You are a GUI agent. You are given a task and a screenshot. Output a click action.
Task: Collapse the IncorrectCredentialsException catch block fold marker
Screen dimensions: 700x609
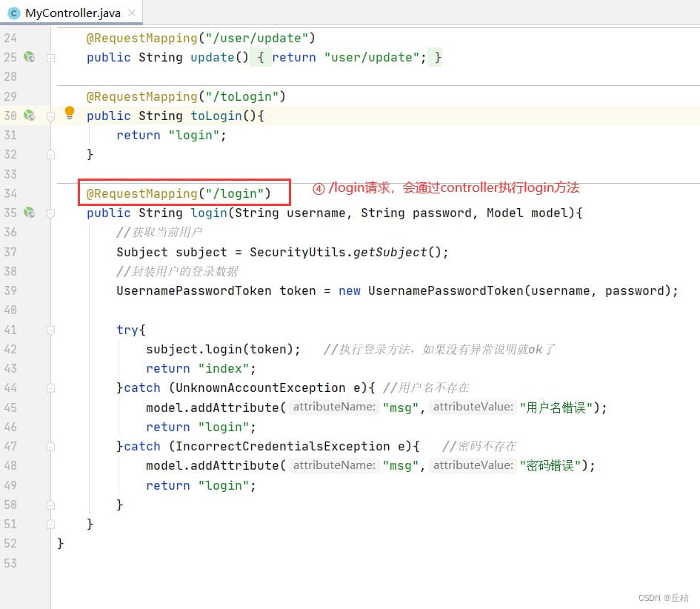click(50, 446)
